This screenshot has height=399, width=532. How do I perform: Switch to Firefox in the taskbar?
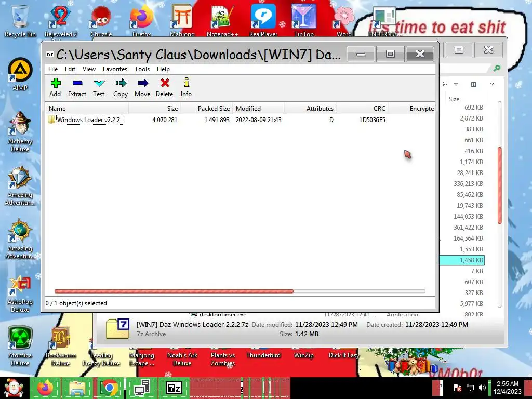pyautogui.click(x=45, y=388)
